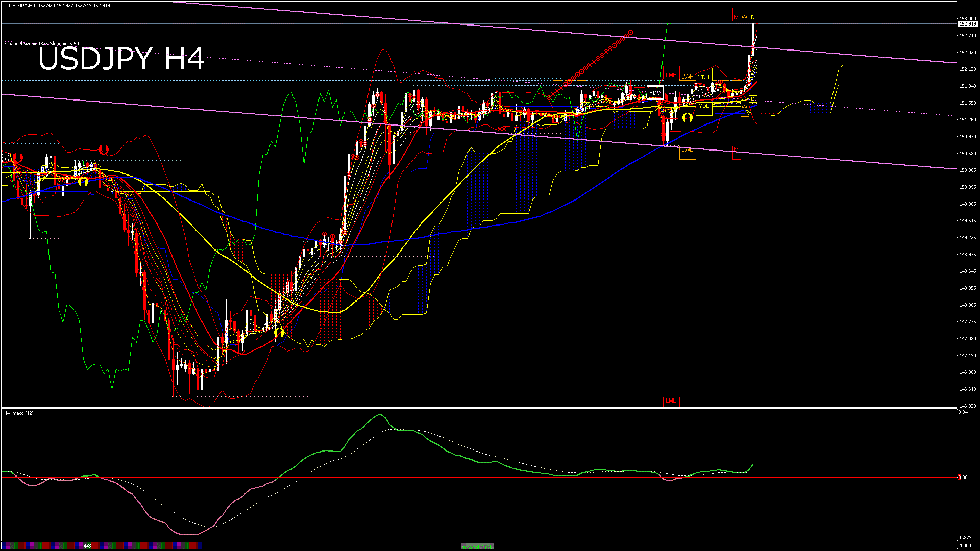Screen dimensions: 980x551
Task: Click the H4 macd (12) subwindow label
Action: click(x=18, y=413)
